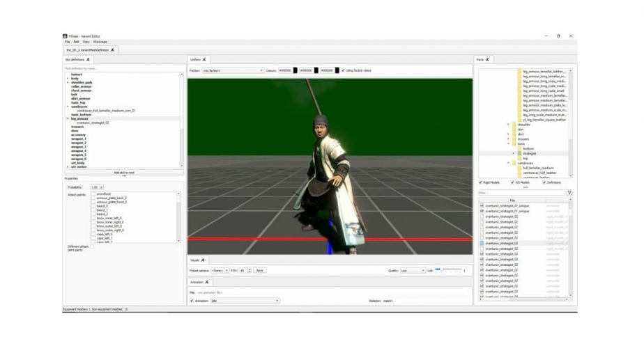Click the bottom folder icon under tunic

[x=519, y=148]
